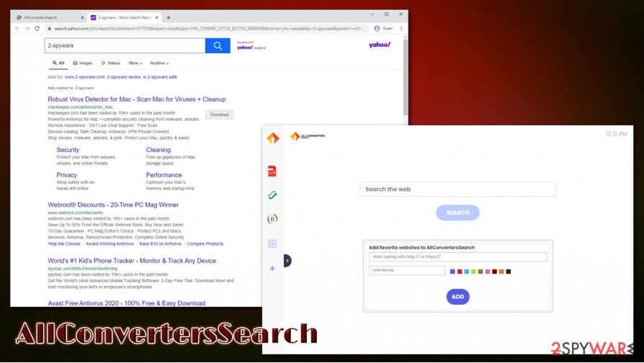The image size is (644, 363).
Task: Click the Yahoo search magnifier button
Action: click(x=218, y=45)
